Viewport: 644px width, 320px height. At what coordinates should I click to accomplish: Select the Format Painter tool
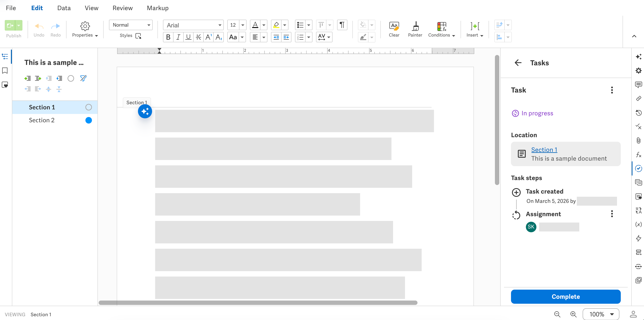415,29
